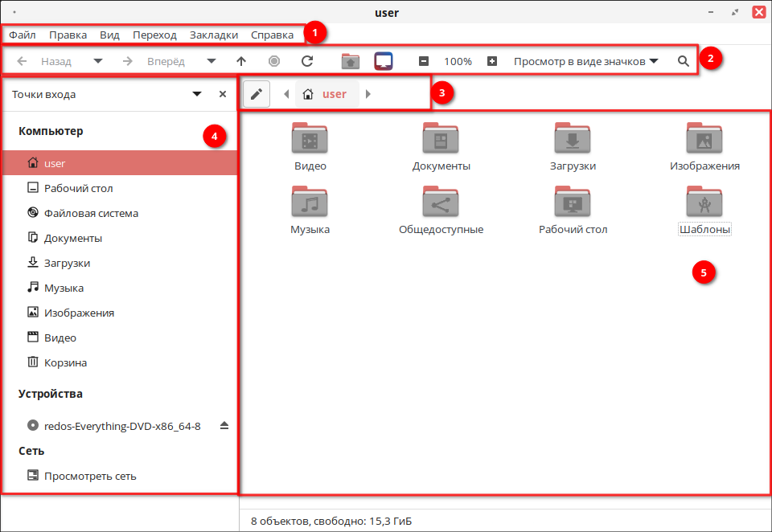Viewport: 772px width, 532px height.
Task: Select the Рабочий стол folder icon
Action: point(573,201)
